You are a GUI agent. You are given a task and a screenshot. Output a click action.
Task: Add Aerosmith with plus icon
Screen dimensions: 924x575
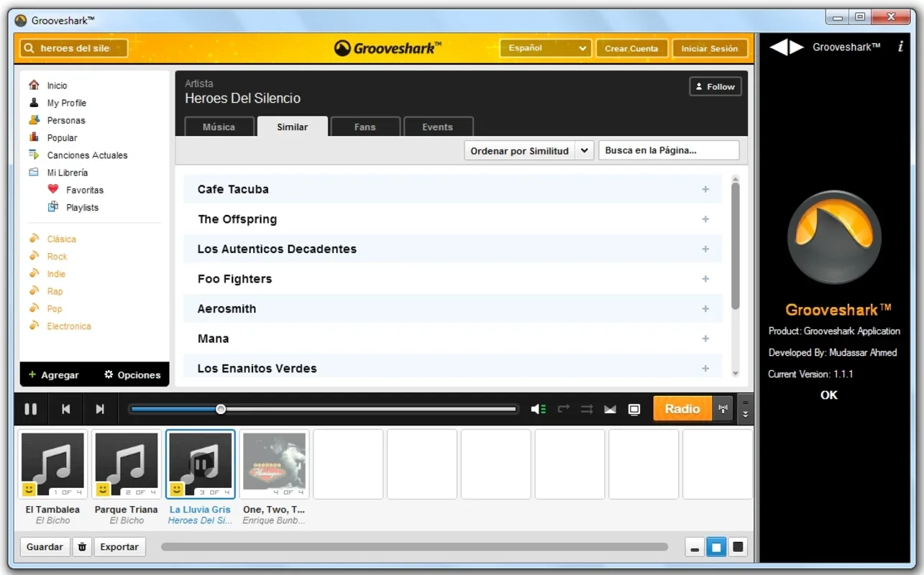pos(705,308)
